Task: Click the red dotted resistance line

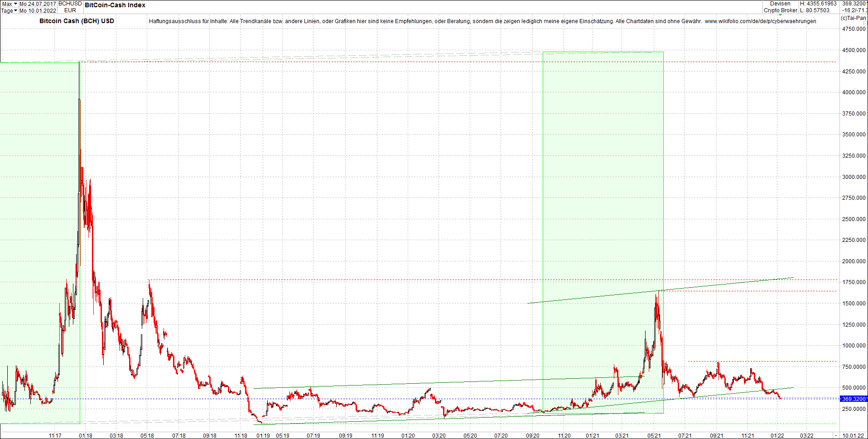Action: point(408,62)
